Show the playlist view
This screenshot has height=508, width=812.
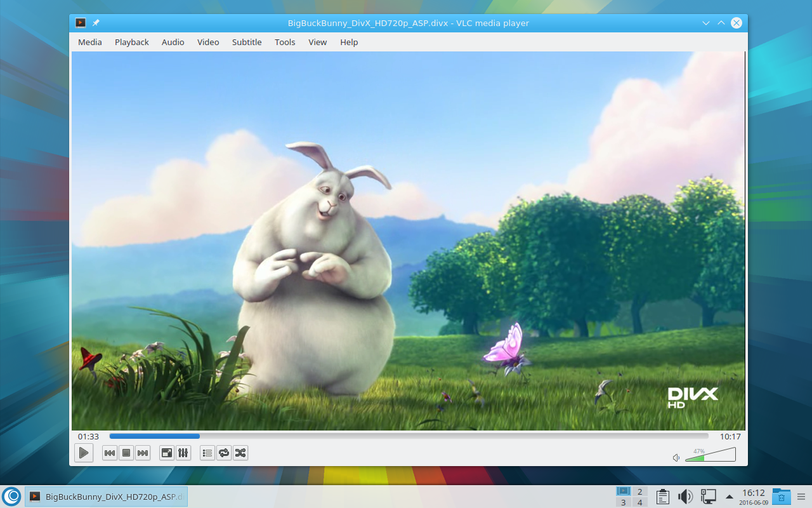point(207,453)
